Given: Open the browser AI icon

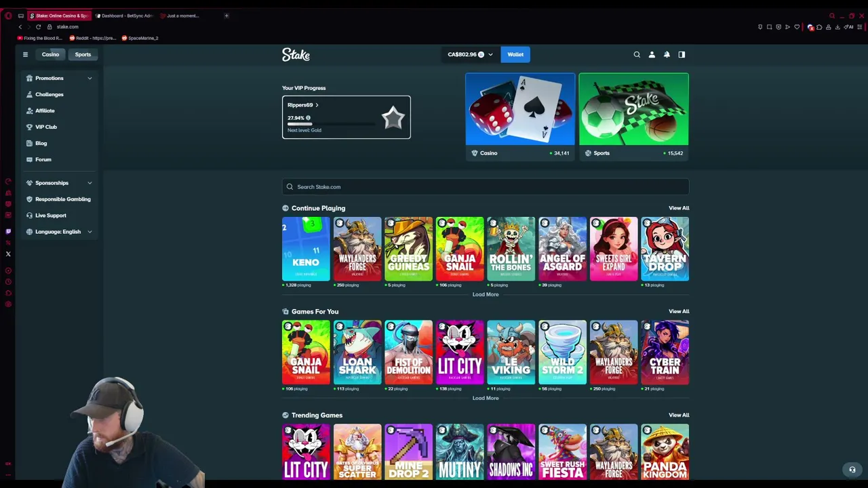Looking at the screenshot, I should [848, 27].
